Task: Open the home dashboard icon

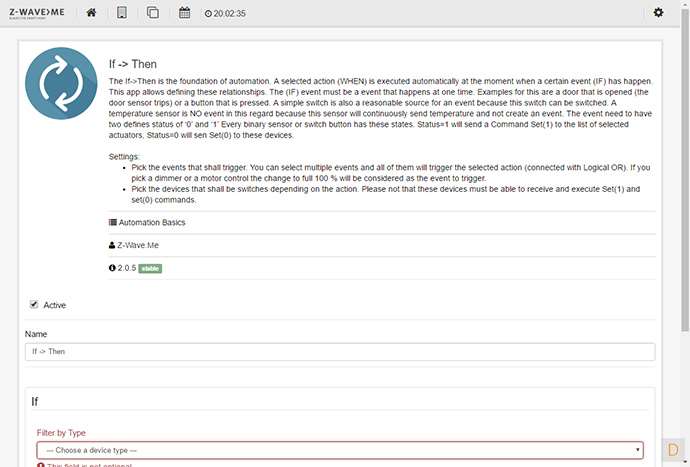Action: [x=91, y=13]
